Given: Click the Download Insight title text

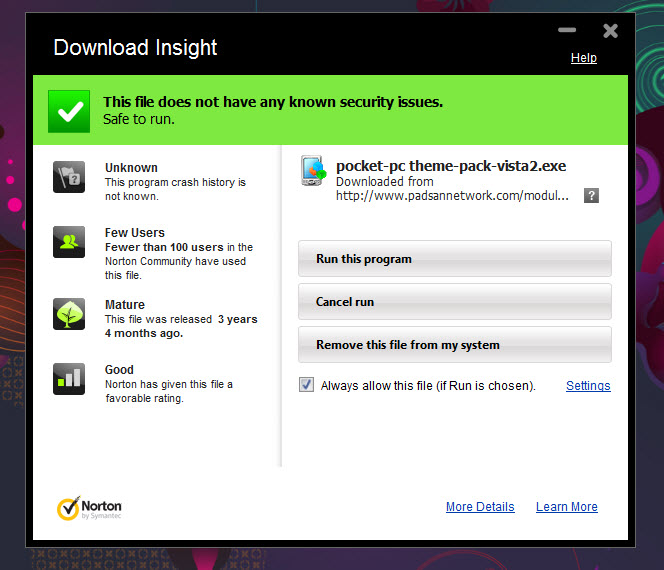Looking at the screenshot, I should point(135,47).
